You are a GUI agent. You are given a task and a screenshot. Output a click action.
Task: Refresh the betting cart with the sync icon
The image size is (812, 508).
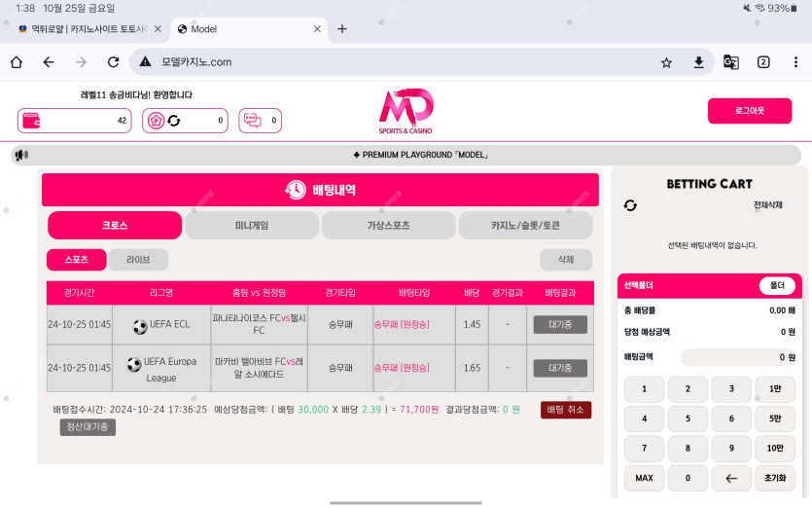coord(630,205)
